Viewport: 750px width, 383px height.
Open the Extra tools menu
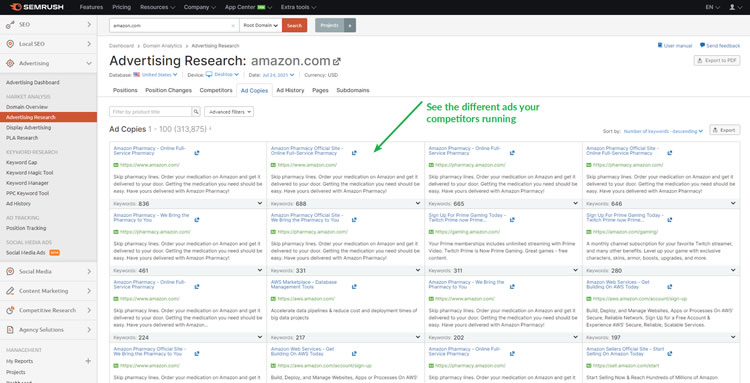(x=298, y=7)
